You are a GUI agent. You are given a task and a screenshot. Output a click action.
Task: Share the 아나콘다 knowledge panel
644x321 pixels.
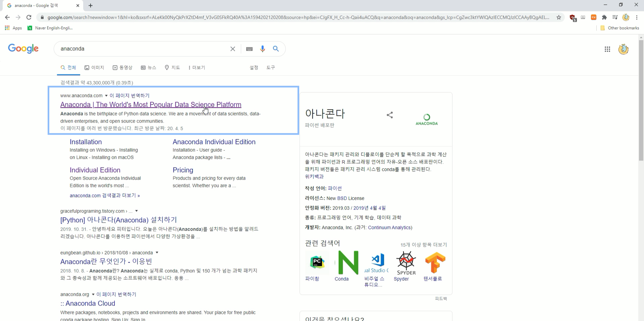pyautogui.click(x=389, y=115)
